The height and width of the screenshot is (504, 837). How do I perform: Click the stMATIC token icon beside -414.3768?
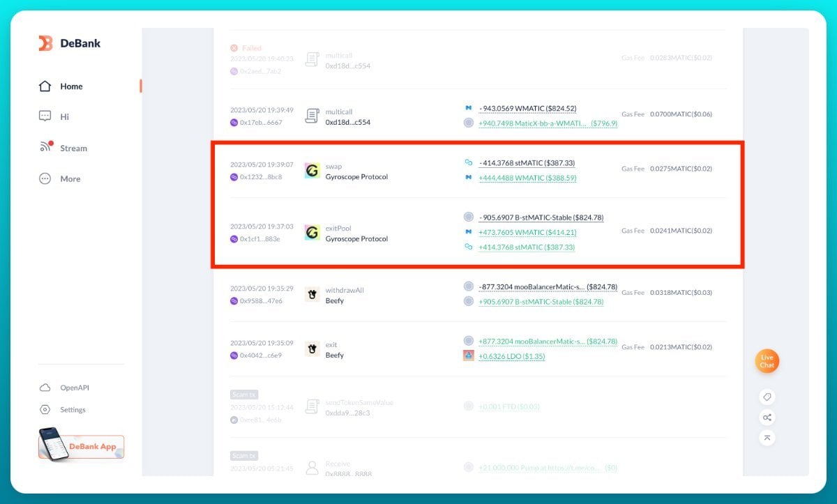point(469,162)
